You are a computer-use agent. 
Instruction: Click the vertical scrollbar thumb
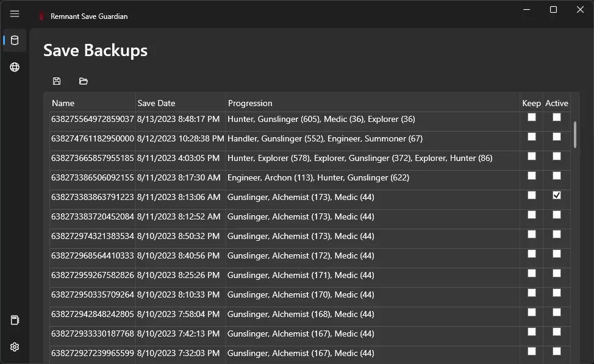tap(574, 134)
